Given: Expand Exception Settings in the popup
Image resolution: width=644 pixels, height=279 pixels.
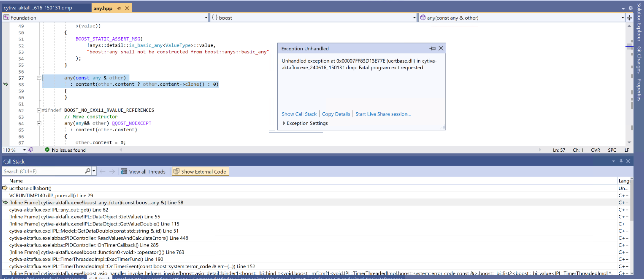Looking at the screenshot, I should 284,123.
